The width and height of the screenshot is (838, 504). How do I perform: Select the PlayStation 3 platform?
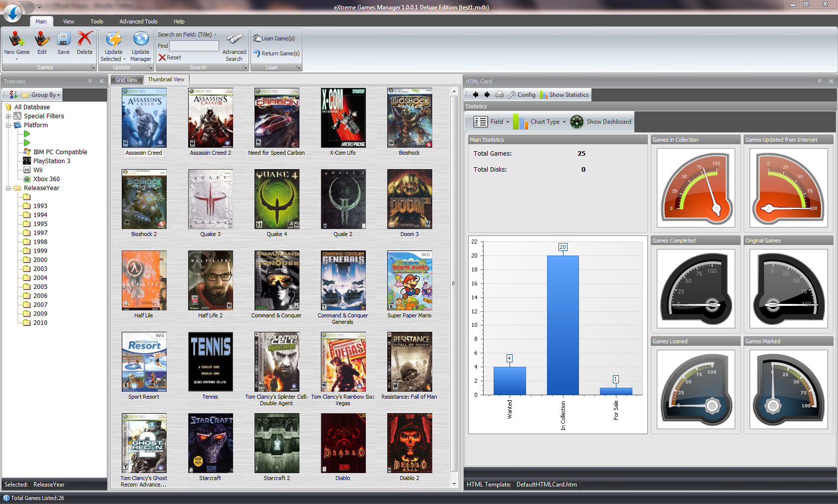point(52,161)
